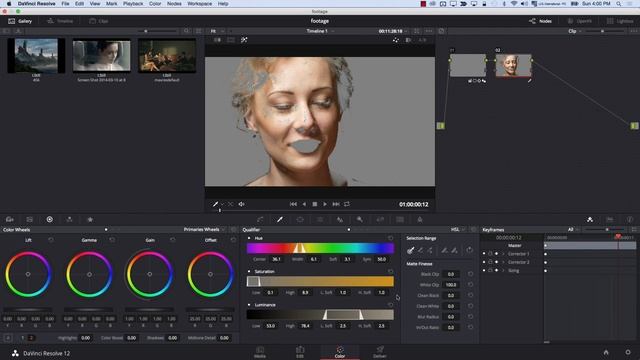Open the Keyframes All filter dropdown
This screenshot has height=360, width=640.
coord(573,230)
